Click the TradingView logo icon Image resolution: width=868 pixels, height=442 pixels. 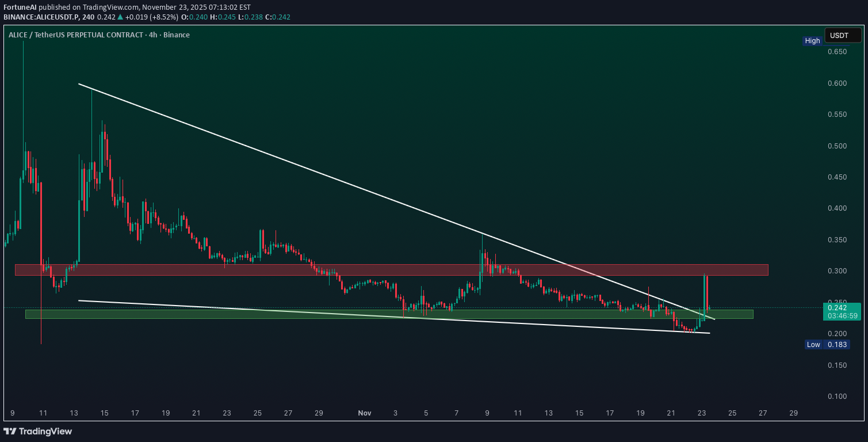(x=10, y=431)
